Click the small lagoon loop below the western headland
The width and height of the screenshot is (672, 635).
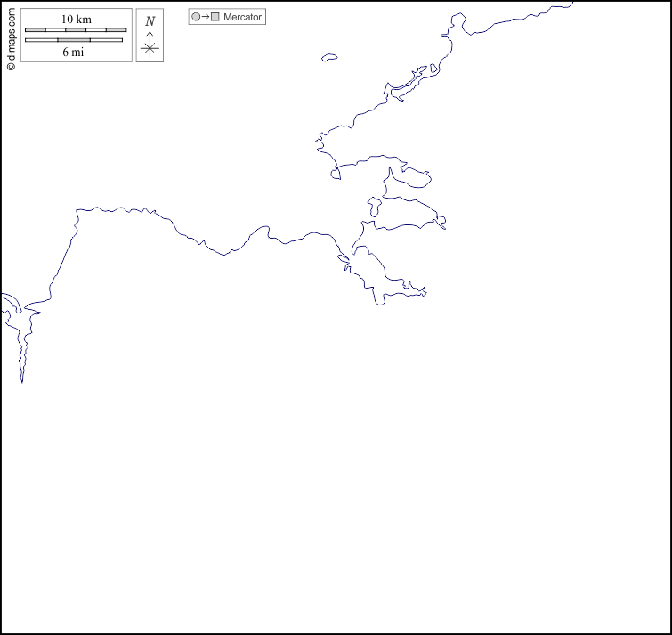[336, 172]
